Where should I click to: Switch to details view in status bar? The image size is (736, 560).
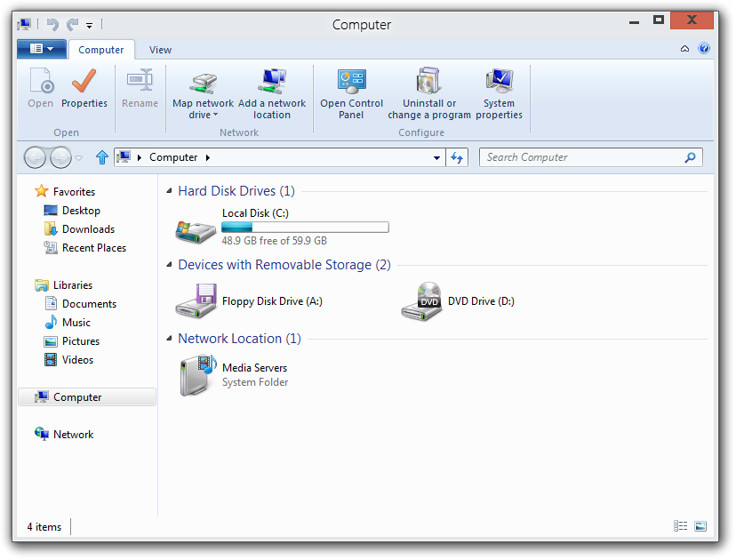pos(680,526)
